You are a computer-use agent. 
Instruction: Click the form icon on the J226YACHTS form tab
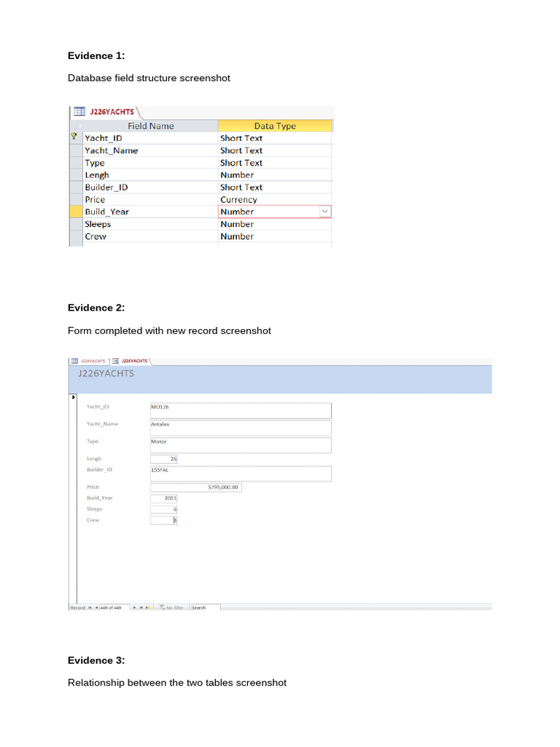pyautogui.click(x=115, y=361)
